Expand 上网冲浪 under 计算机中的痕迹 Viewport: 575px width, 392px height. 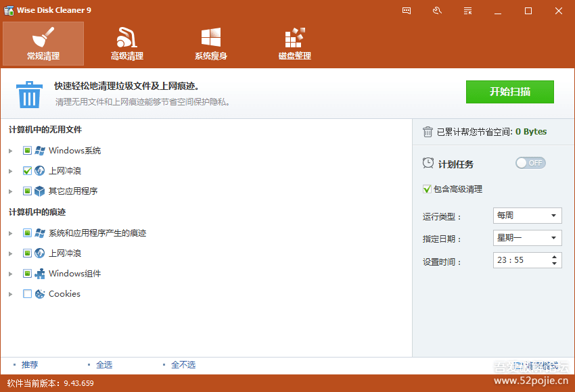(11, 253)
